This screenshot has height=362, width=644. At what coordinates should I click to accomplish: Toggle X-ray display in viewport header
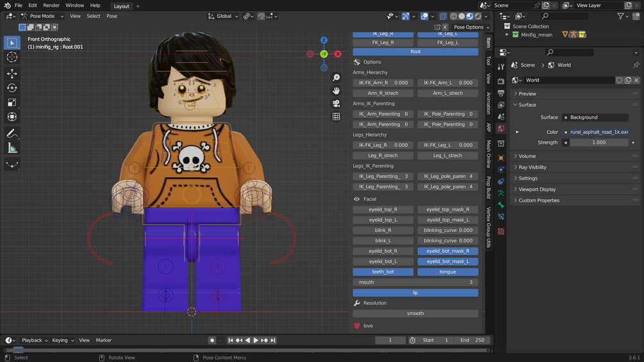pos(443,16)
